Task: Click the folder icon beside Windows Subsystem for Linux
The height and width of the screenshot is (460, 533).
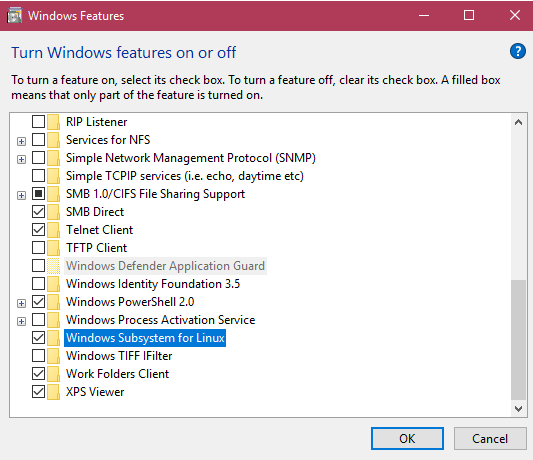Action: [x=53, y=338]
